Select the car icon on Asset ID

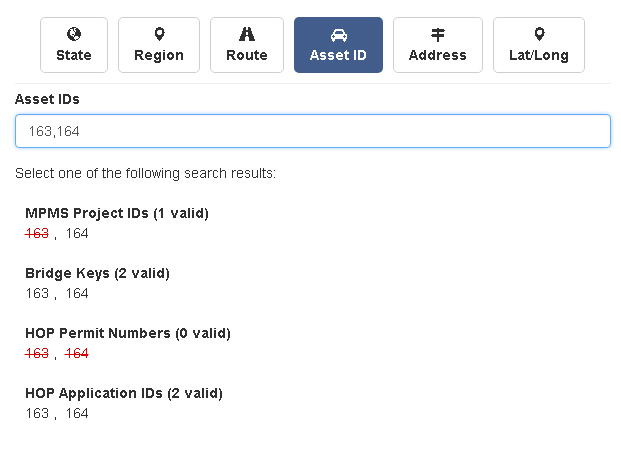[338, 35]
